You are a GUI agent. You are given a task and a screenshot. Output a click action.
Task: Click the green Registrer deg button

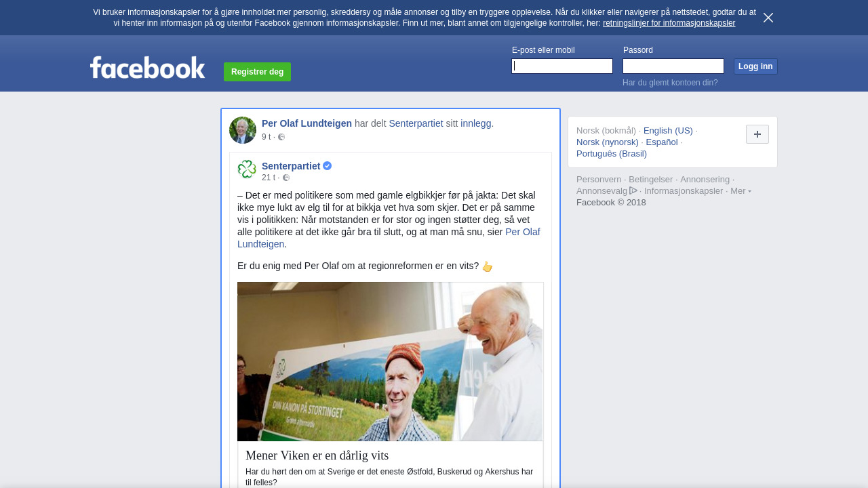click(x=257, y=72)
